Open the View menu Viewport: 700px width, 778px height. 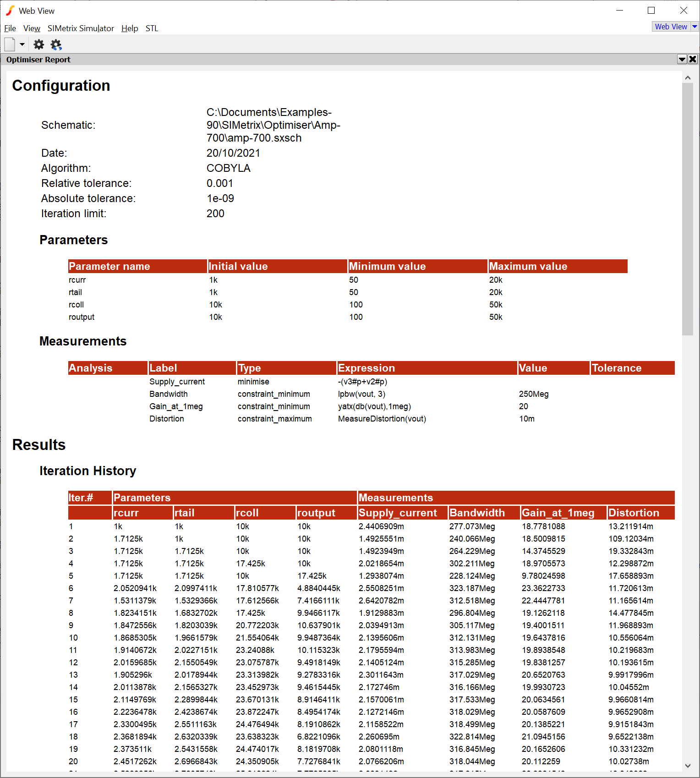(32, 28)
